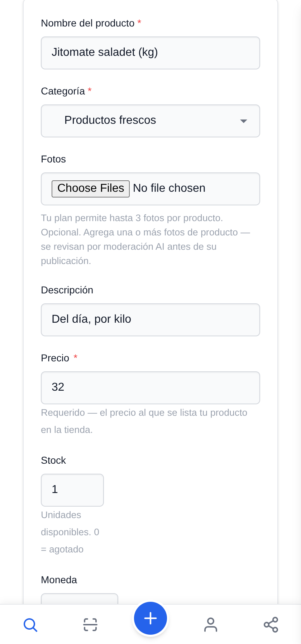Screen dimensions: 301x644
Task: Tap the share icon in bottom bar
Action: tap(271, 625)
